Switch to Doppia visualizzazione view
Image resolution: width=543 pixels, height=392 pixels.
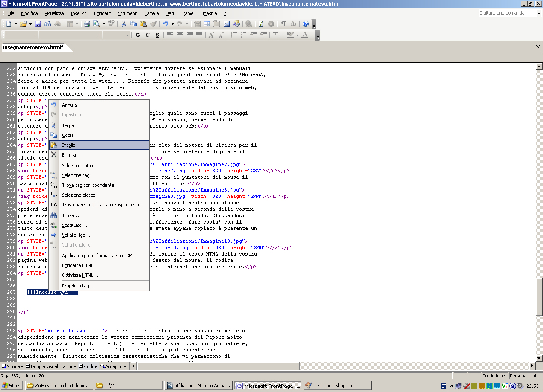coord(51,366)
